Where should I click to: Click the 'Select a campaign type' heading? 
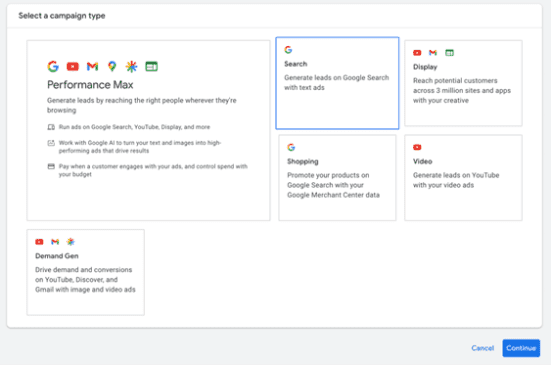(62, 16)
